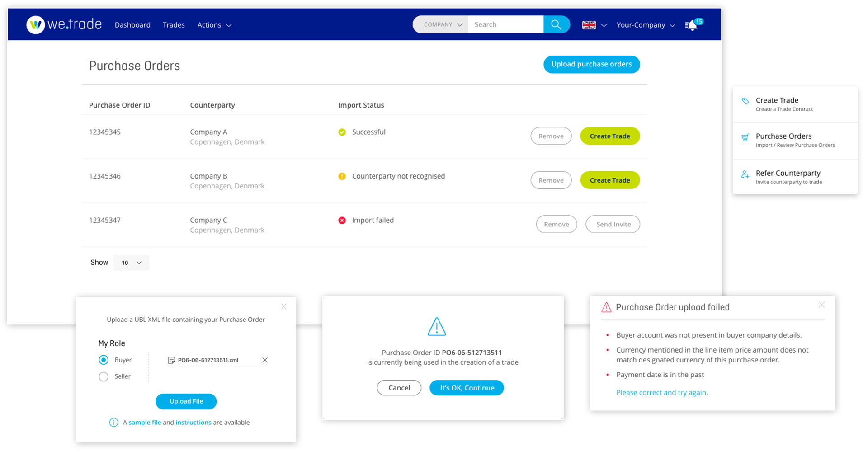Cancel the purchase order warning dialog
Screen dimensions: 868x456
point(399,388)
